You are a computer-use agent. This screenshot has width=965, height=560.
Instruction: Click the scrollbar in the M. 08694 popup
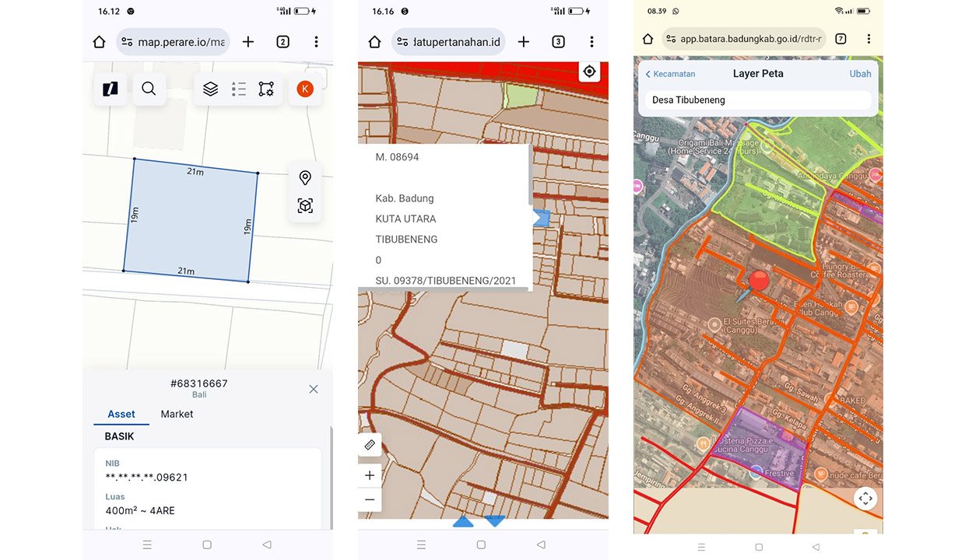point(530,179)
